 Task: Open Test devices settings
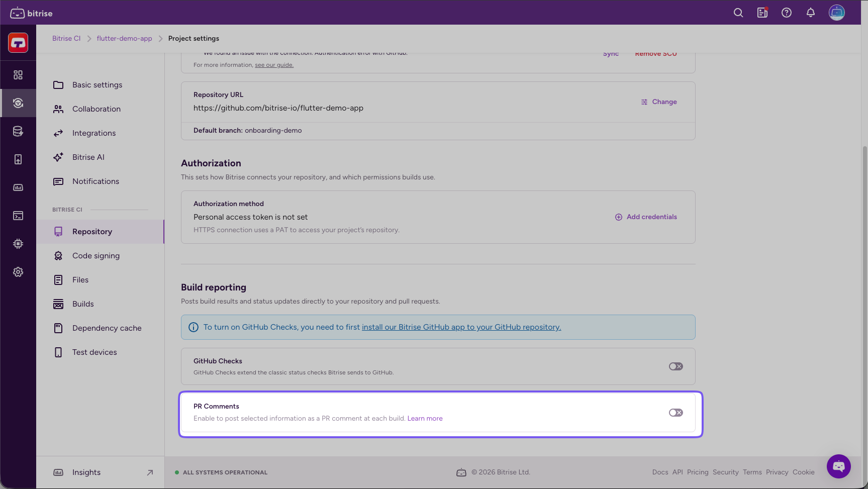point(101,352)
